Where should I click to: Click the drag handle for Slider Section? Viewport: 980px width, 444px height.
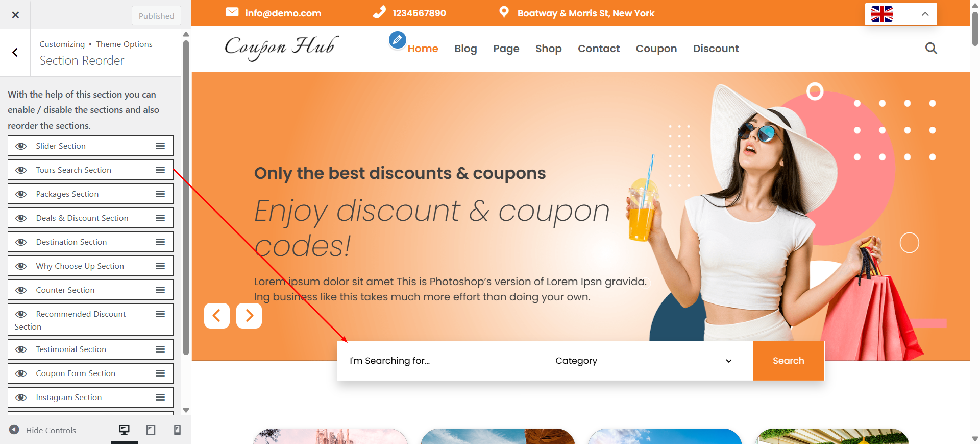[160, 146]
